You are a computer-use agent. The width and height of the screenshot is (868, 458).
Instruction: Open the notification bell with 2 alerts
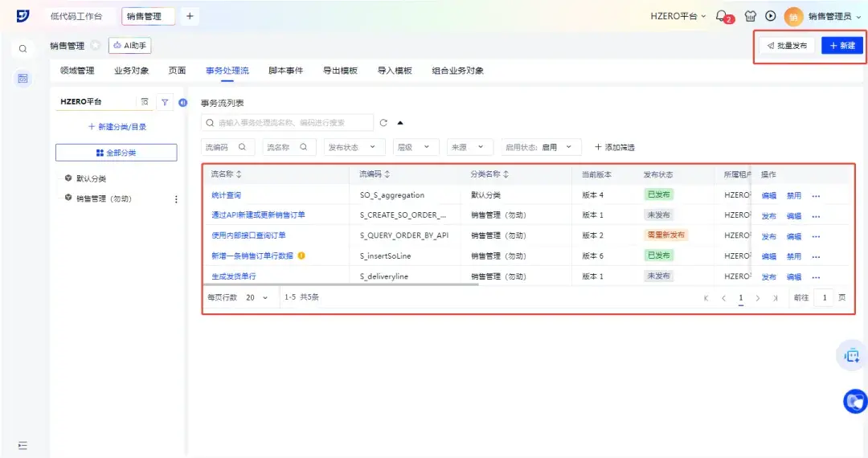(723, 16)
